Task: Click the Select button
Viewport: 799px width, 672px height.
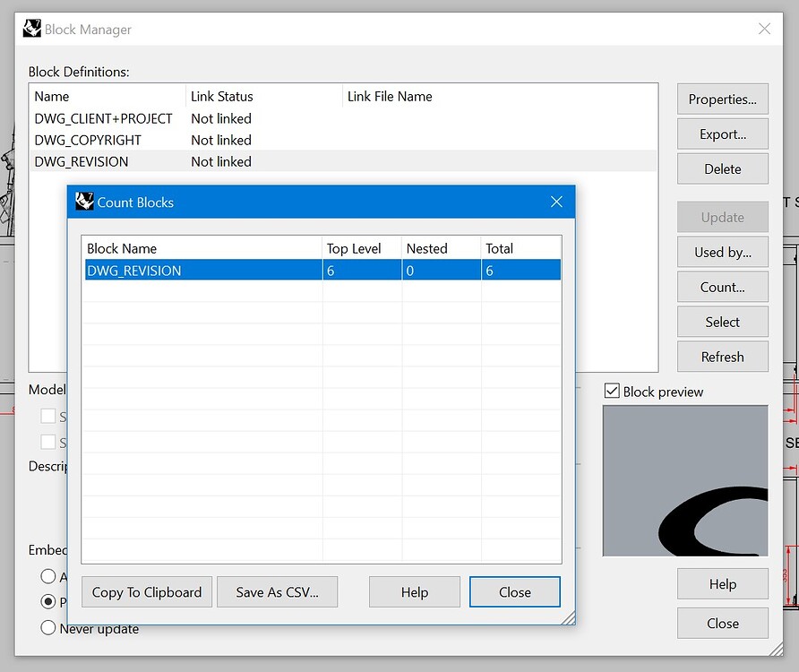Action: (x=722, y=322)
